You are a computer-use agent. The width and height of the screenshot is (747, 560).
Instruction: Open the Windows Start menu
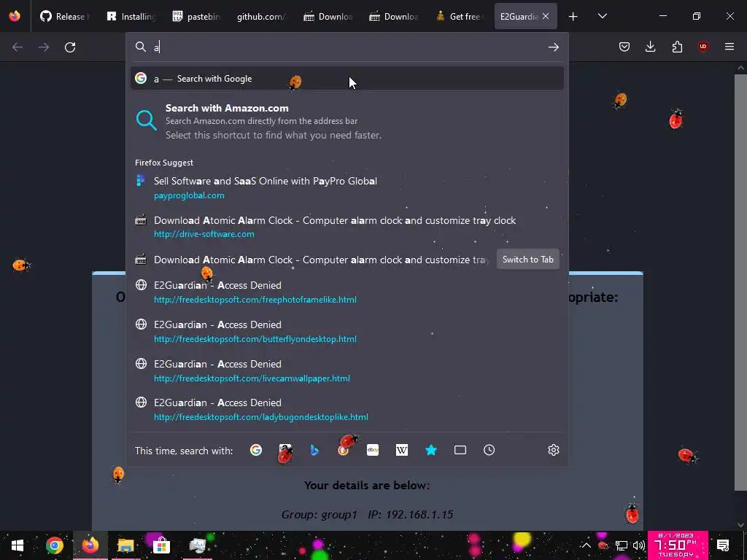coord(18,545)
